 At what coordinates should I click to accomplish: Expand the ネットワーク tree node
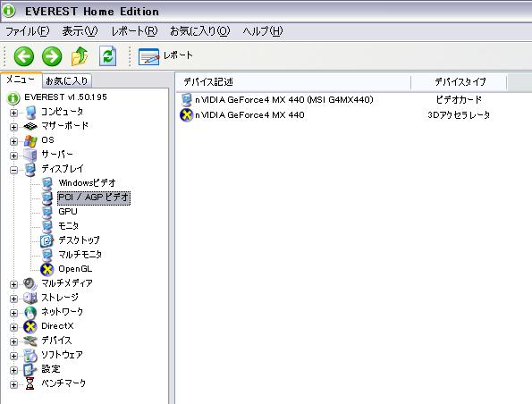(13, 313)
